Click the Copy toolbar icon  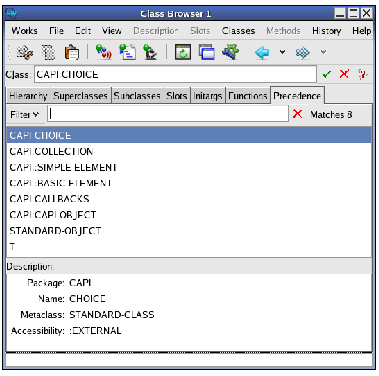coord(49,52)
